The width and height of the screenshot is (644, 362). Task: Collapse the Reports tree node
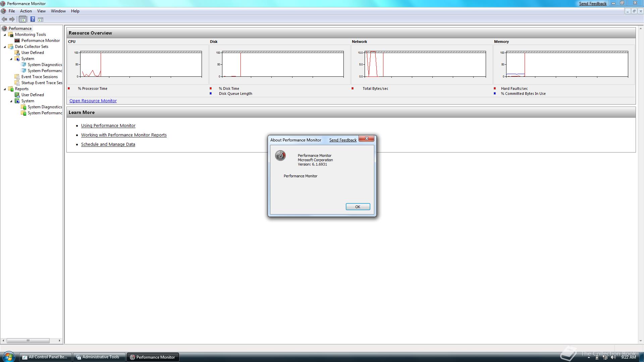pos(5,89)
